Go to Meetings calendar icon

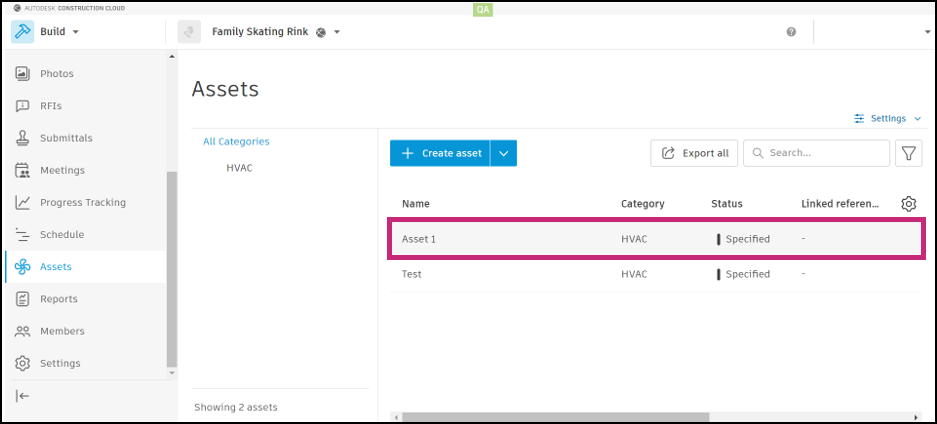[23, 170]
